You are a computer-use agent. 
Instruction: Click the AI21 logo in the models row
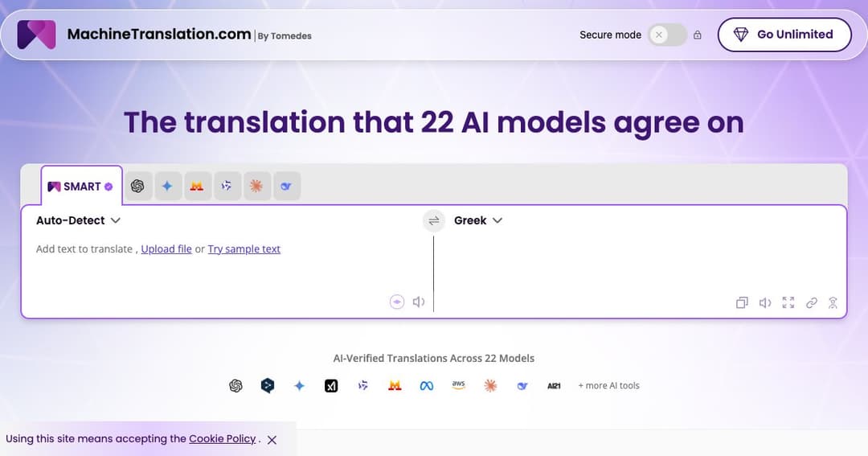554,386
